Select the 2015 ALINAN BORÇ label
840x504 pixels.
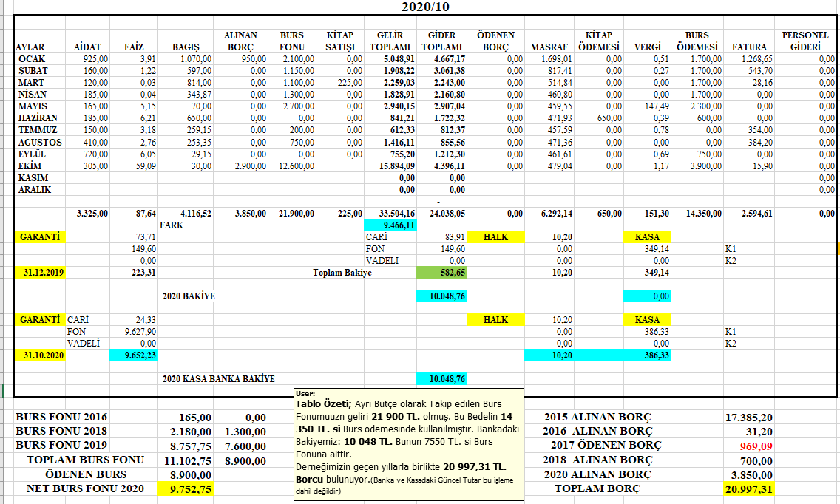[597, 417]
